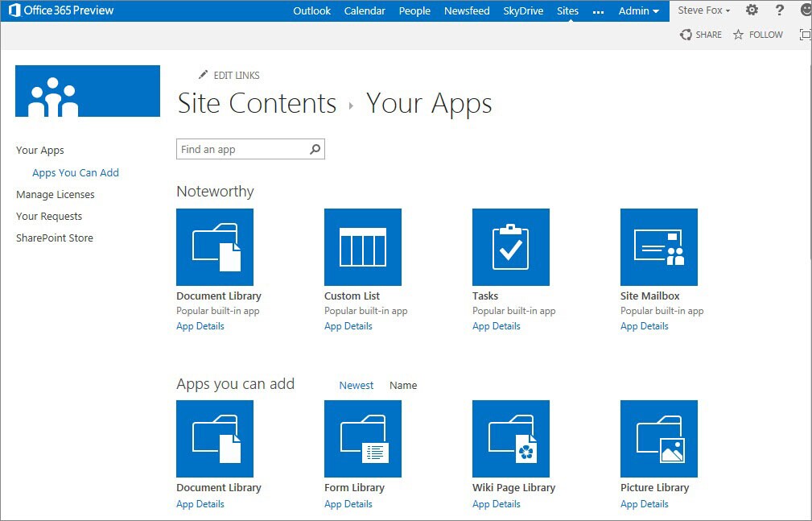This screenshot has width=812, height=521.
Task: Open App Details for Noteworthy Document Library
Action: [x=200, y=326]
